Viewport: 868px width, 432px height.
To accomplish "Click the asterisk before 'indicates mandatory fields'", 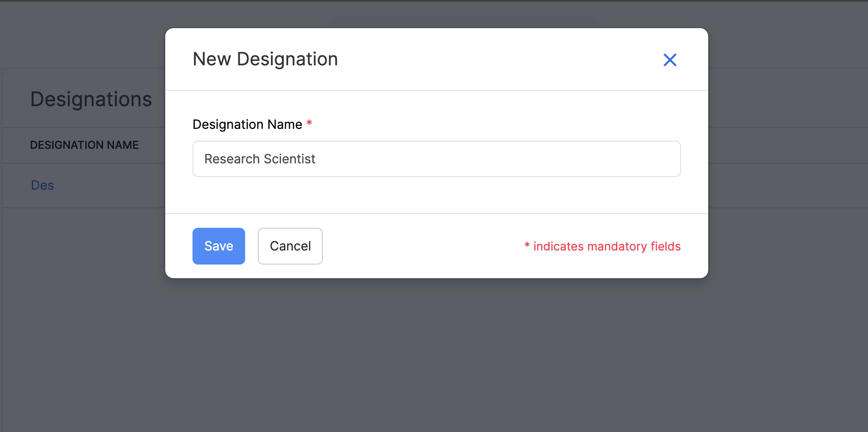I will pyautogui.click(x=527, y=245).
